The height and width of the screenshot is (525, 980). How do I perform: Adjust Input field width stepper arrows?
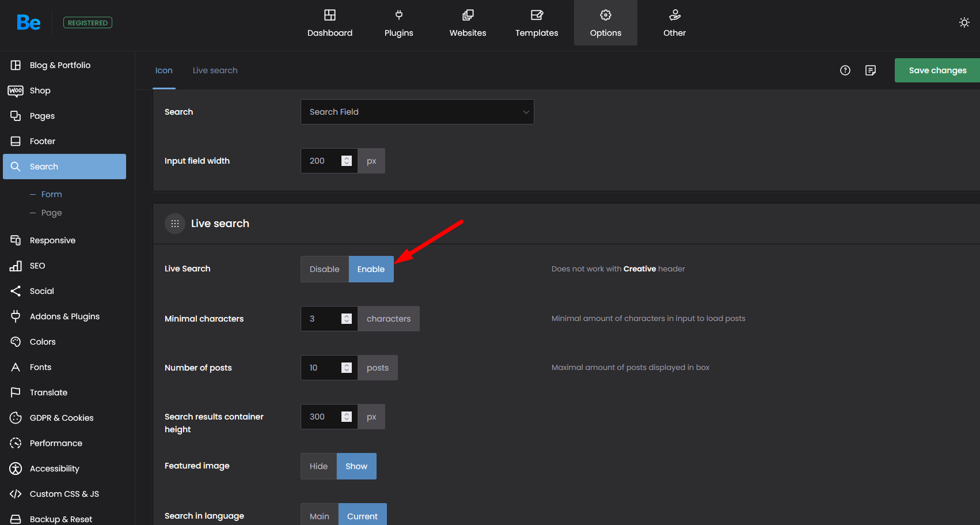coord(347,161)
